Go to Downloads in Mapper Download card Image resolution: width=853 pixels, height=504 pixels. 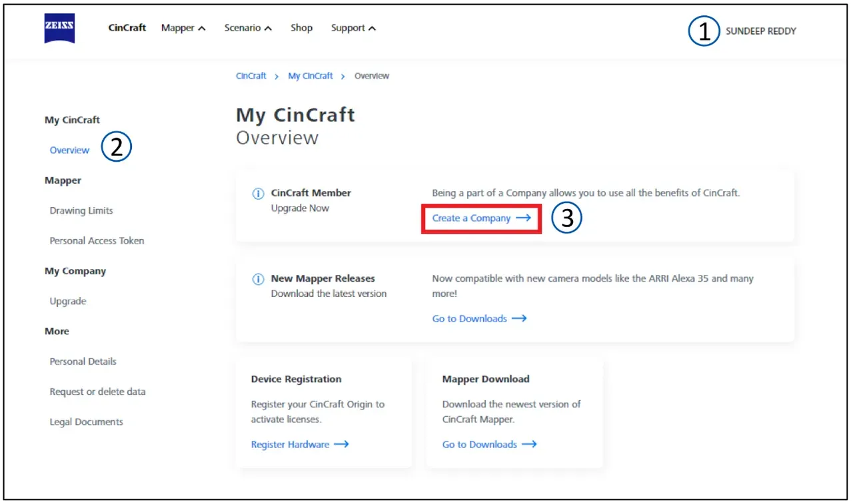point(489,445)
